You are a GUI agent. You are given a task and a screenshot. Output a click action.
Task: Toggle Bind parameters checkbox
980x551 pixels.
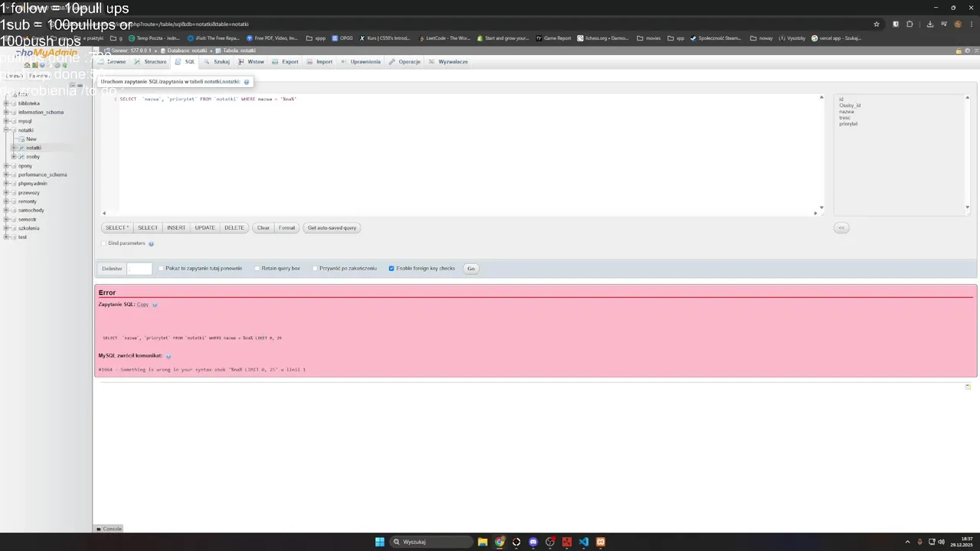pyautogui.click(x=104, y=243)
